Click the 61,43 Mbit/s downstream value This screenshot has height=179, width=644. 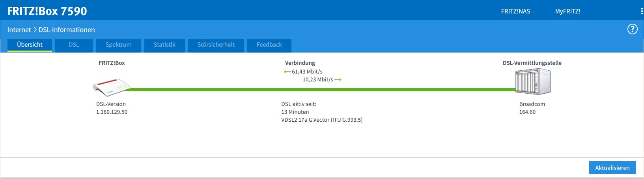(x=307, y=72)
